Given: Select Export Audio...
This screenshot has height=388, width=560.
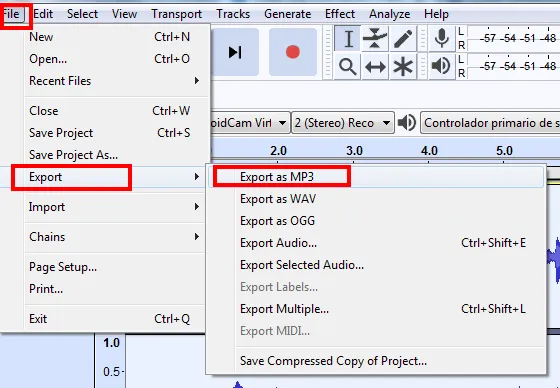Looking at the screenshot, I should pos(376,243).
